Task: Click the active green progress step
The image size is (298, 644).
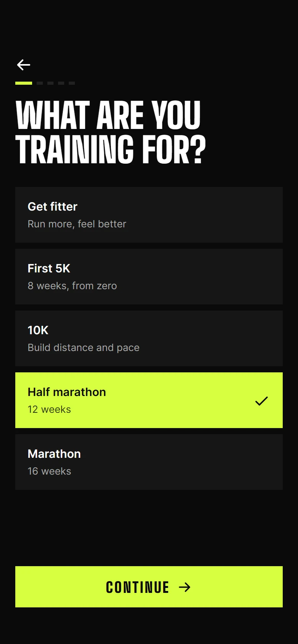Action: pyautogui.click(x=24, y=83)
